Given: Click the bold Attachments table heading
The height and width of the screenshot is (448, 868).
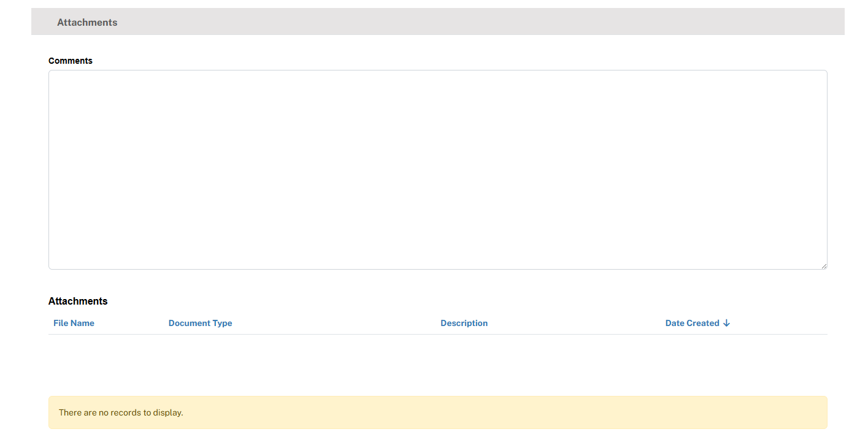Looking at the screenshot, I should [78, 301].
